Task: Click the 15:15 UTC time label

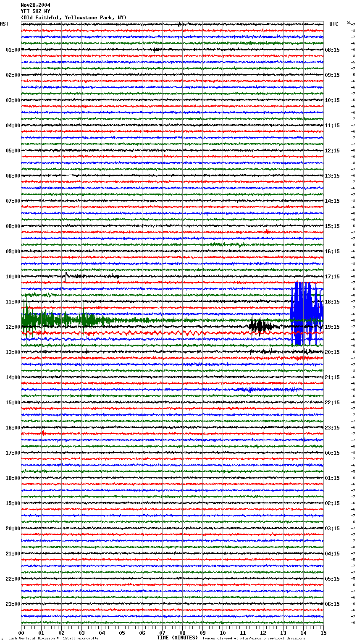Action: 332,226
